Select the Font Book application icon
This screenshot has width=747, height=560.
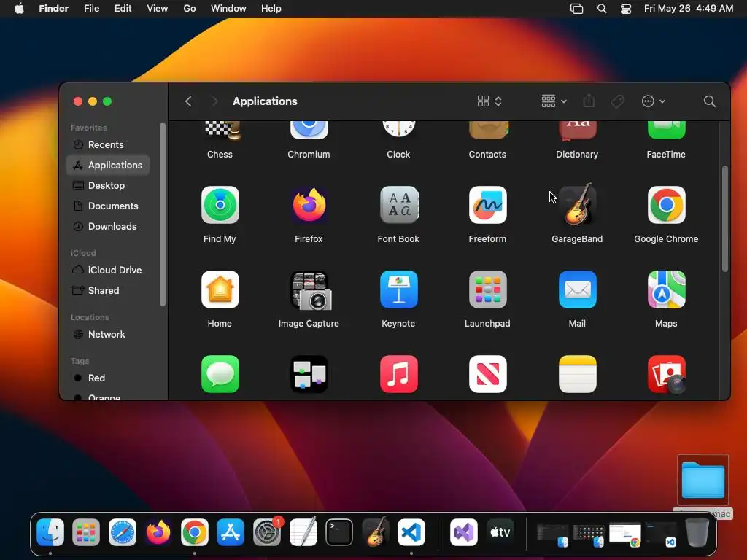pos(399,205)
